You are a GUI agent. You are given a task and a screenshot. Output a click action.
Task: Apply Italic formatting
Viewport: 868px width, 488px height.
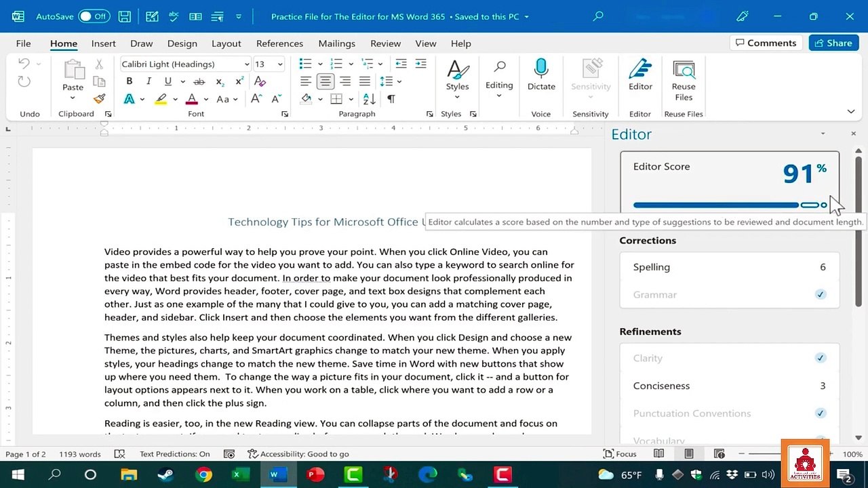[149, 81]
